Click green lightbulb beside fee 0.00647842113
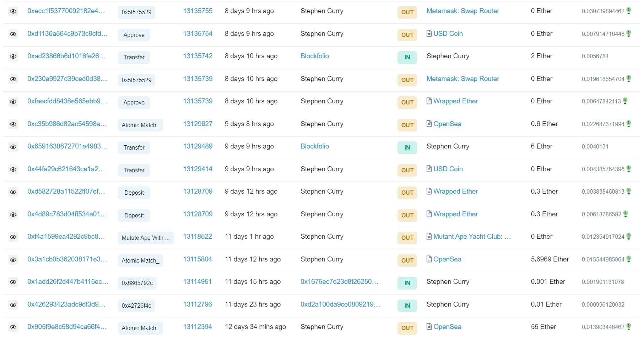The width and height of the screenshot is (644, 340). (625, 101)
